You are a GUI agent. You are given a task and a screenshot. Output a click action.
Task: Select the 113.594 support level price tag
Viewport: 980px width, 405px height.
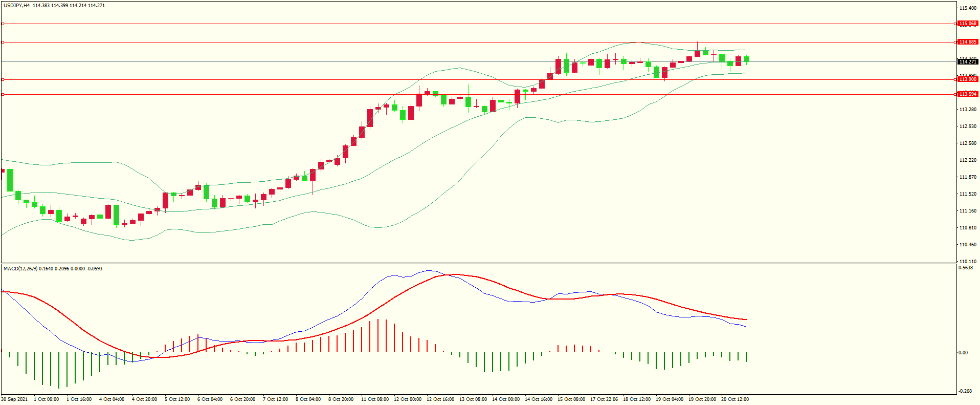968,94
